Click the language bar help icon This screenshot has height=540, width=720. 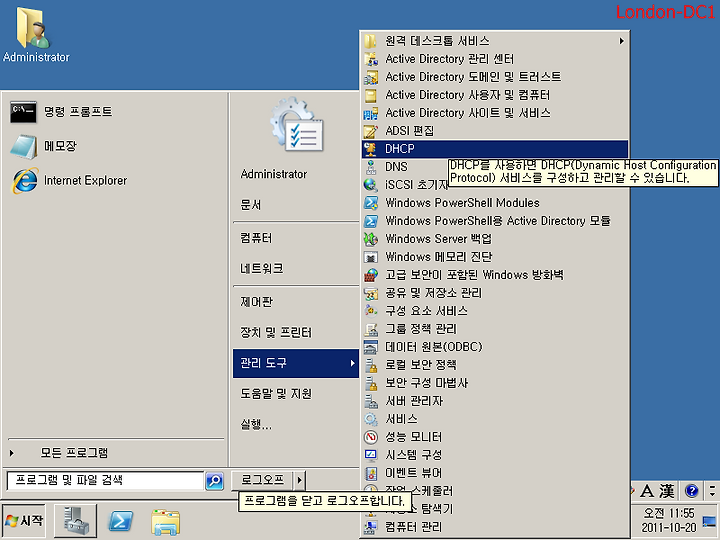[692, 491]
